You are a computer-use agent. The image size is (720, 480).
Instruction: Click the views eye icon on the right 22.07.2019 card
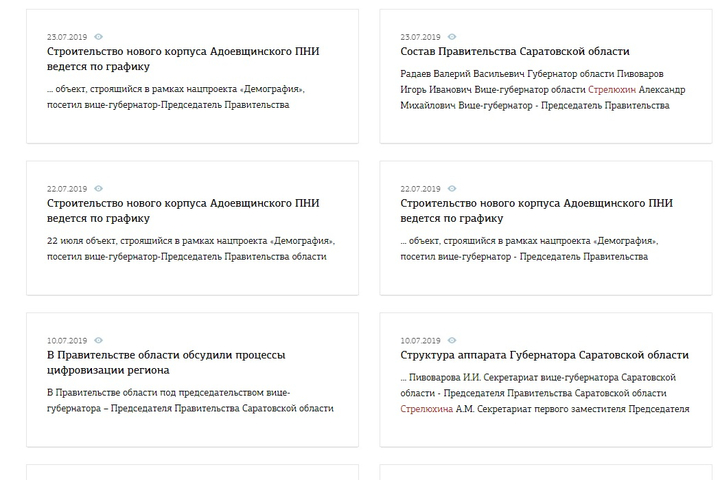[452, 188]
